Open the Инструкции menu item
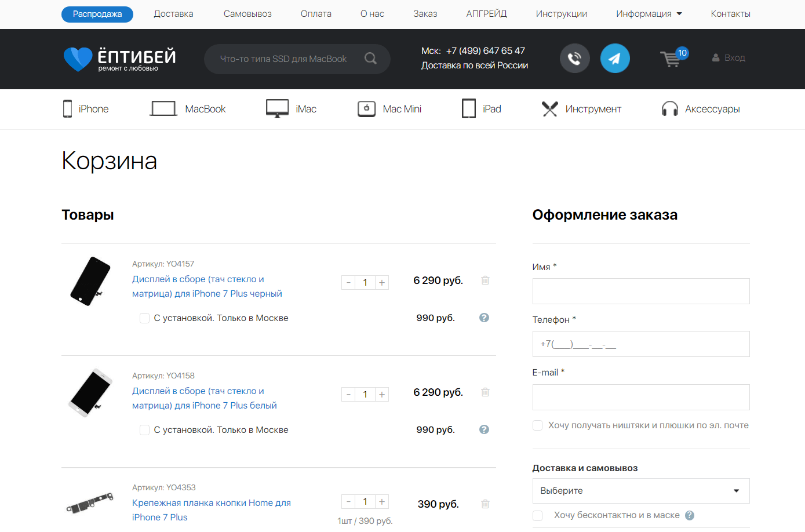805x532 pixels. 562,14
